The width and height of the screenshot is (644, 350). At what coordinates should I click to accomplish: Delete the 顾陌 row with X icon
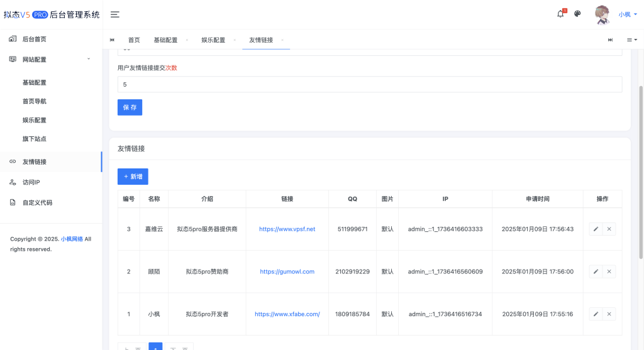pos(609,271)
